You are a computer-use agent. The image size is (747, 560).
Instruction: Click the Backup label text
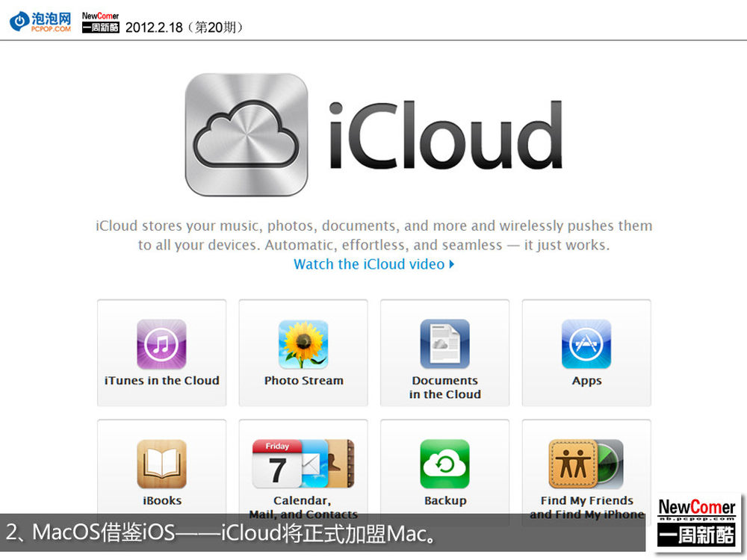click(x=445, y=501)
